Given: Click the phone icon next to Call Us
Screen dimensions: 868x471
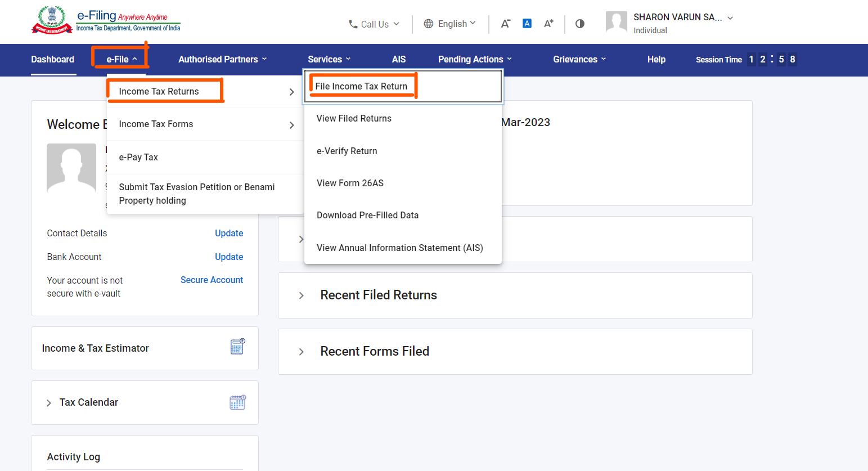Looking at the screenshot, I should [x=353, y=24].
